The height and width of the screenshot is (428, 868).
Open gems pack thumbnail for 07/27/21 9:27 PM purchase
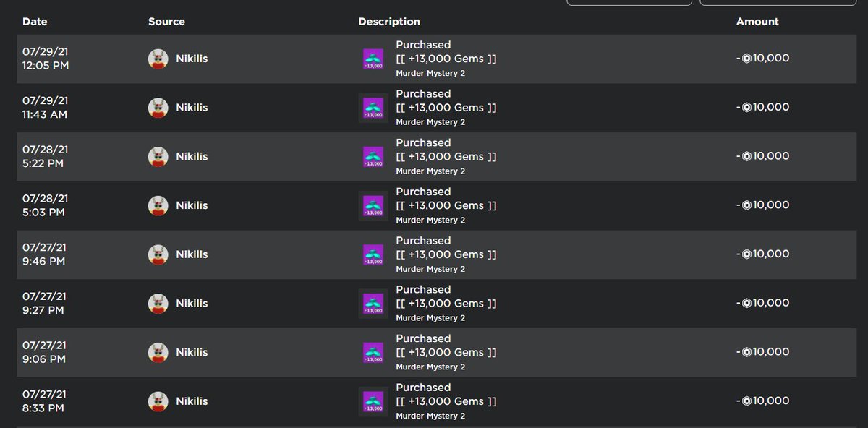373,304
